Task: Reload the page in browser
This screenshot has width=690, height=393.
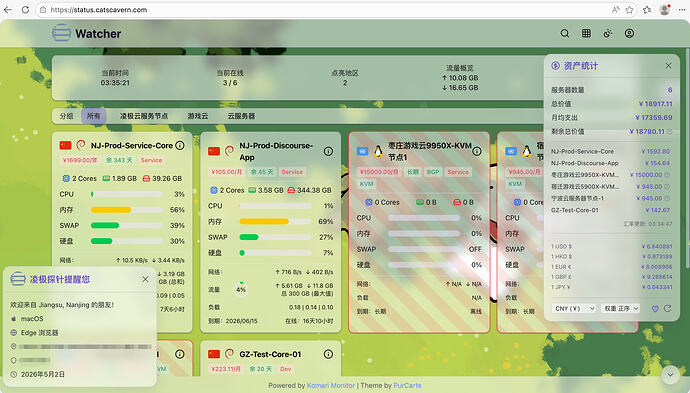Action: 25,10
